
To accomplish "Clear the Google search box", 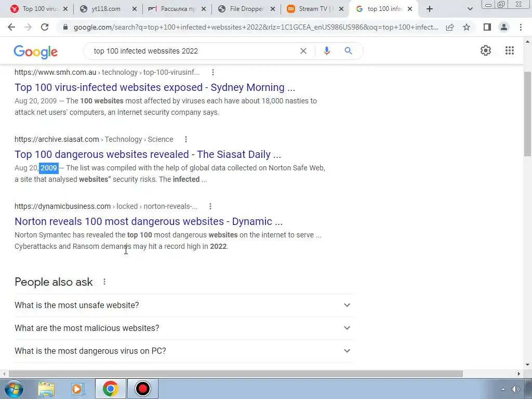I will click(x=303, y=51).
